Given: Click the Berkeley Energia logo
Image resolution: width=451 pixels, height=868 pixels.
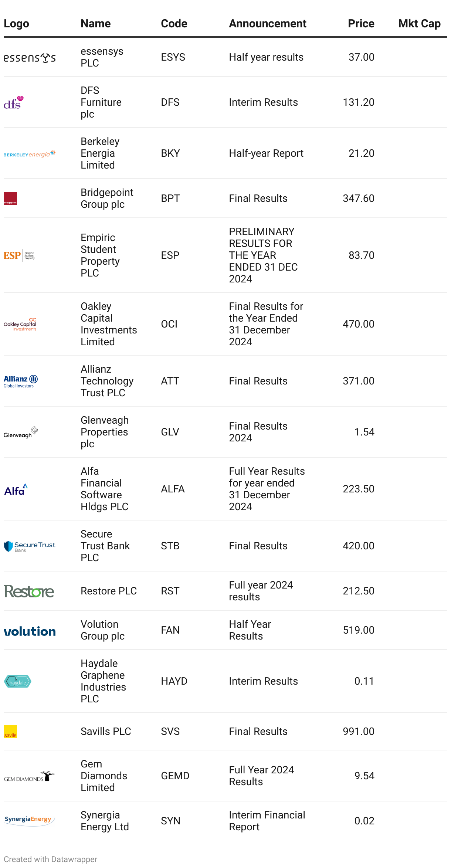Looking at the screenshot, I should (x=30, y=154).
